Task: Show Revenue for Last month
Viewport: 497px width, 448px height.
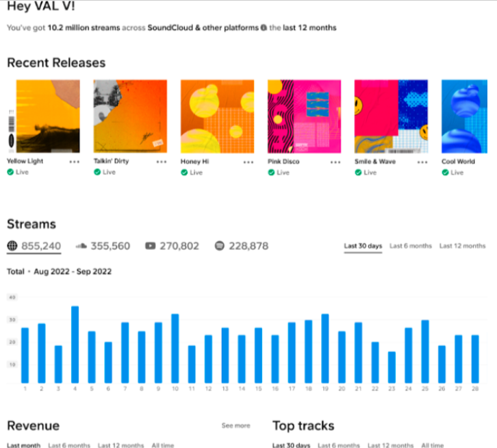Action: coord(23,445)
